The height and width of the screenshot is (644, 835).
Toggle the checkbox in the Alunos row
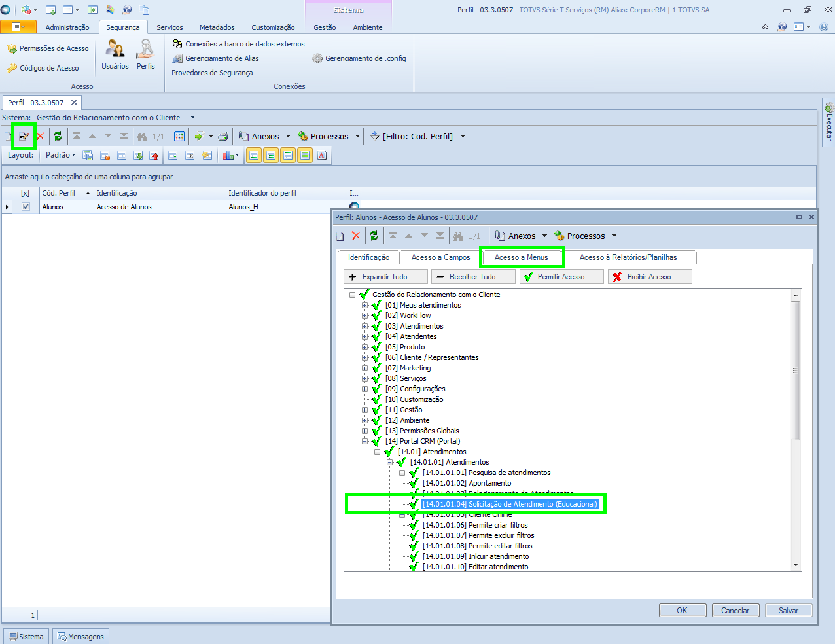point(26,206)
